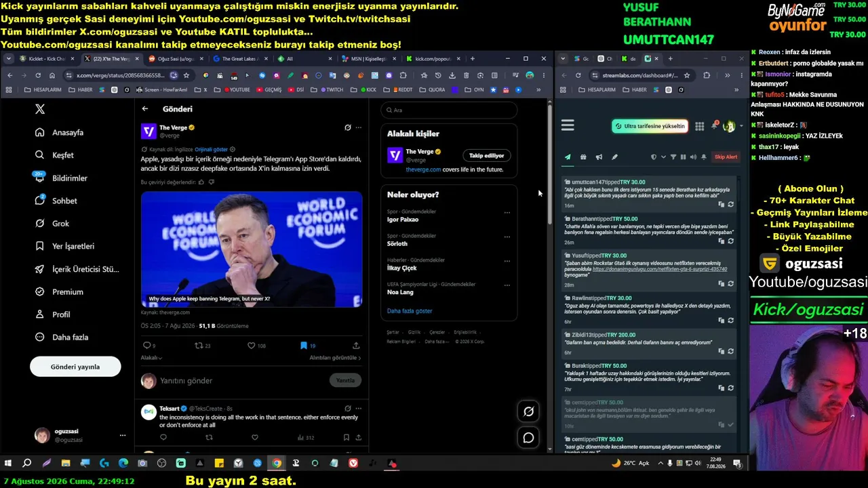
Task: Click Grok icon on The Verge post
Action: click(x=348, y=127)
